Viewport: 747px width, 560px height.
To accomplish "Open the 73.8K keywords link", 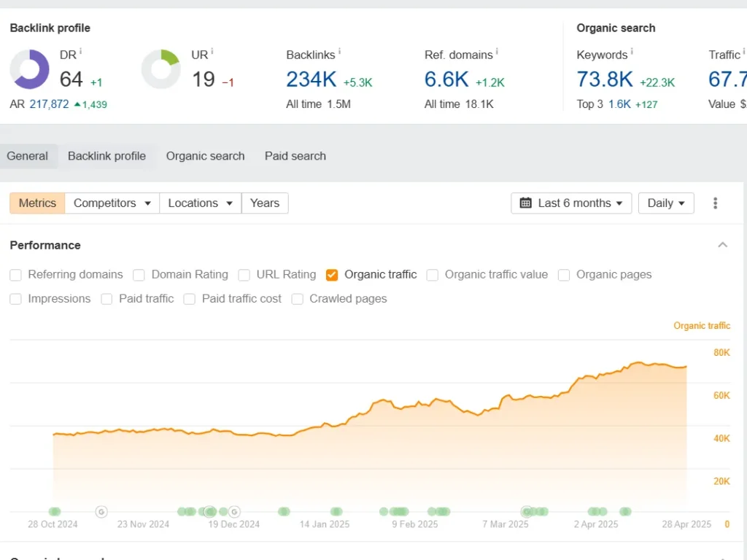I will 605,79.
